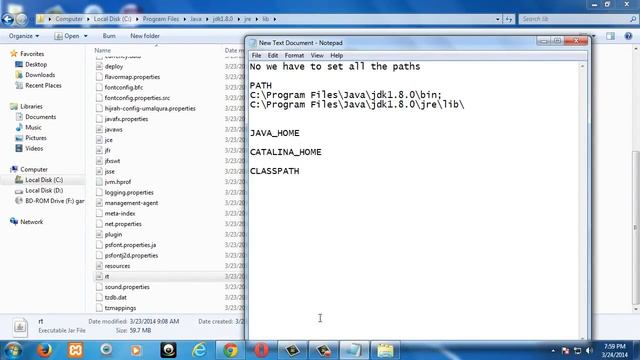The height and width of the screenshot is (360, 640).
Task: Select the jvm.hprof file
Action: 118,182
